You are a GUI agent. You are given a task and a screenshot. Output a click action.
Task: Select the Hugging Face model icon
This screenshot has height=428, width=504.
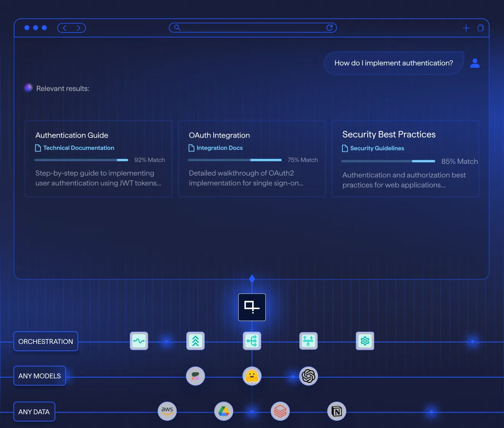point(252,376)
